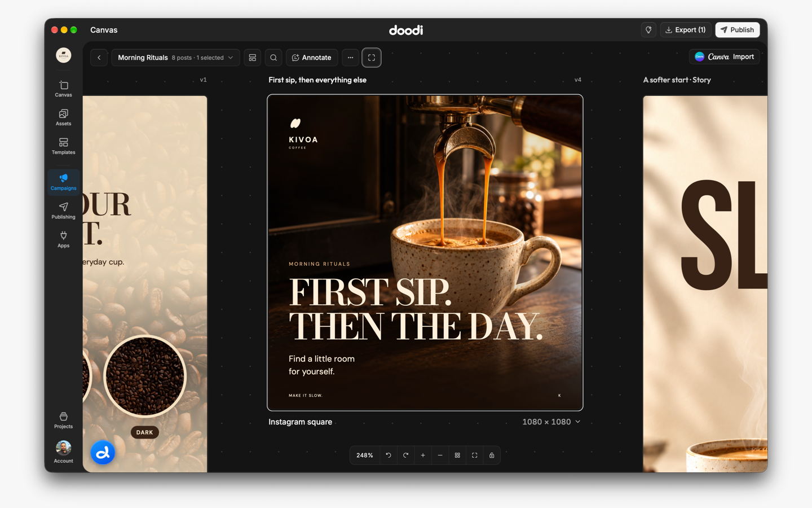Click the back arrow button
The width and height of the screenshot is (812, 508).
click(x=99, y=58)
